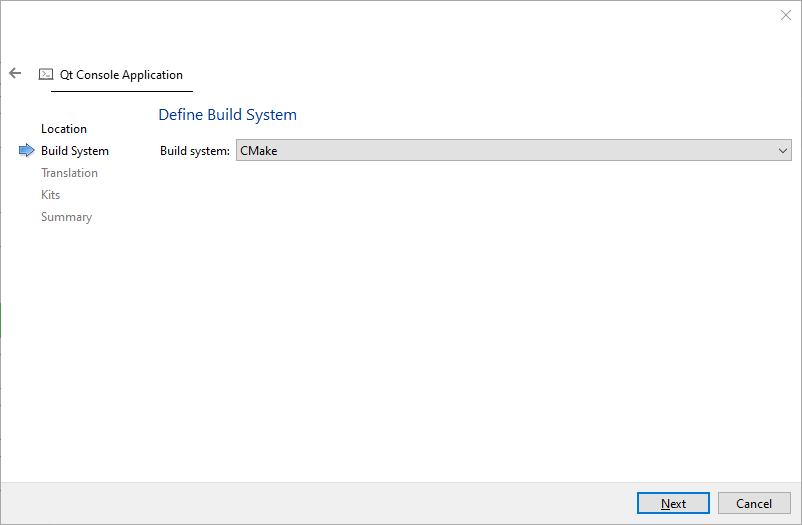Cancel the project wizard
This screenshot has height=525, width=802.
click(x=754, y=504)
